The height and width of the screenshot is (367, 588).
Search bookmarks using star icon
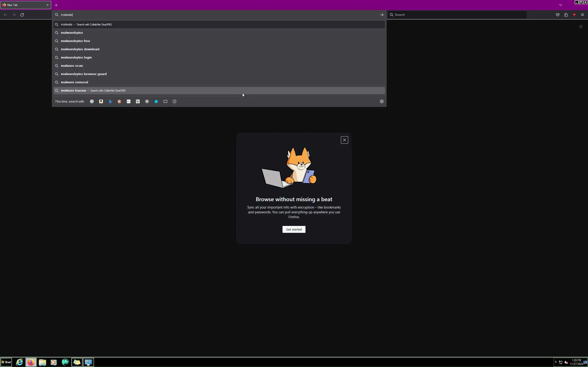(x=156, y=101)
